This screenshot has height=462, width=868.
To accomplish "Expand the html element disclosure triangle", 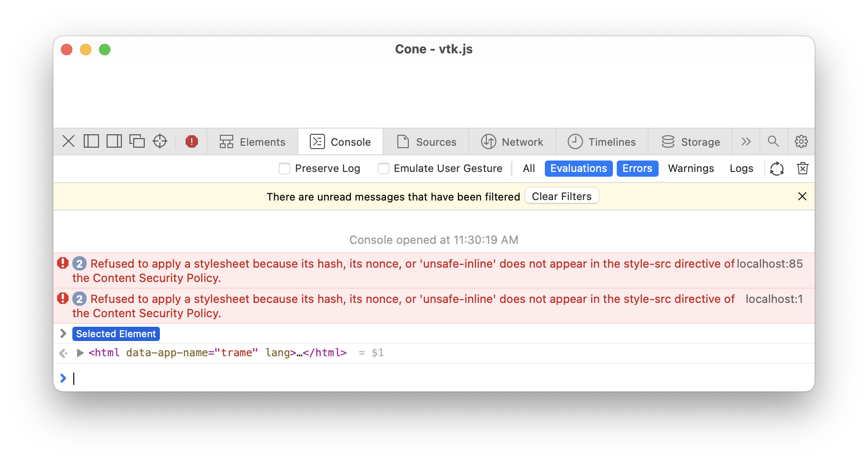I will (x=80, y=353).
